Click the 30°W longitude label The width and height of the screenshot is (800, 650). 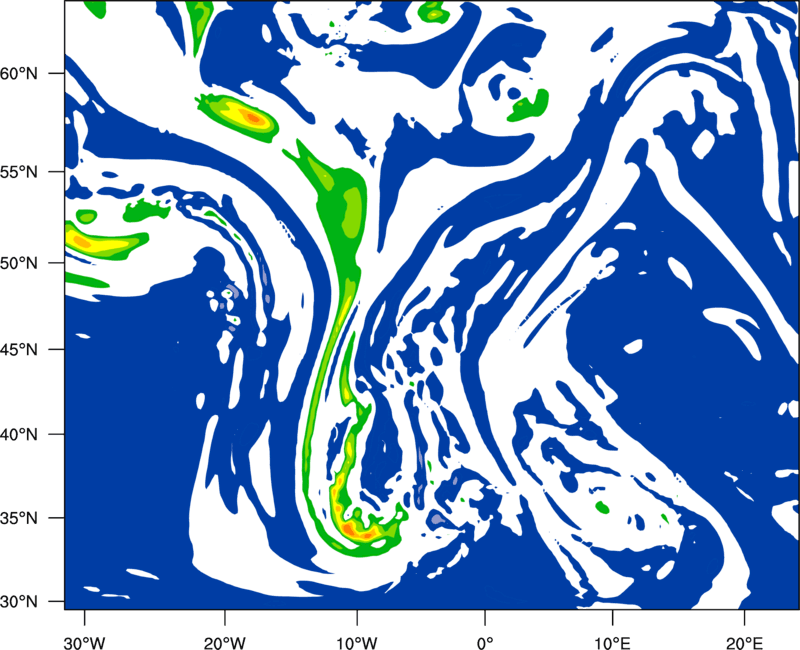click(84, 642)
